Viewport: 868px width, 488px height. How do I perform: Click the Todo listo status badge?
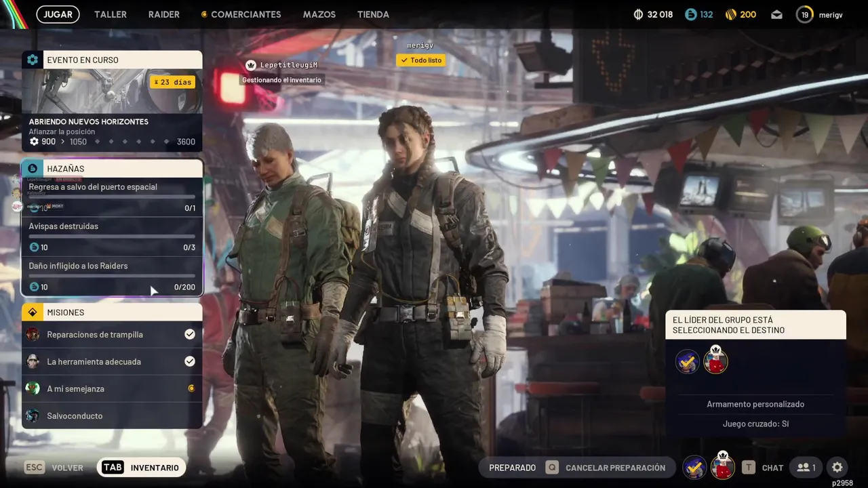click(x=421, y=60)
